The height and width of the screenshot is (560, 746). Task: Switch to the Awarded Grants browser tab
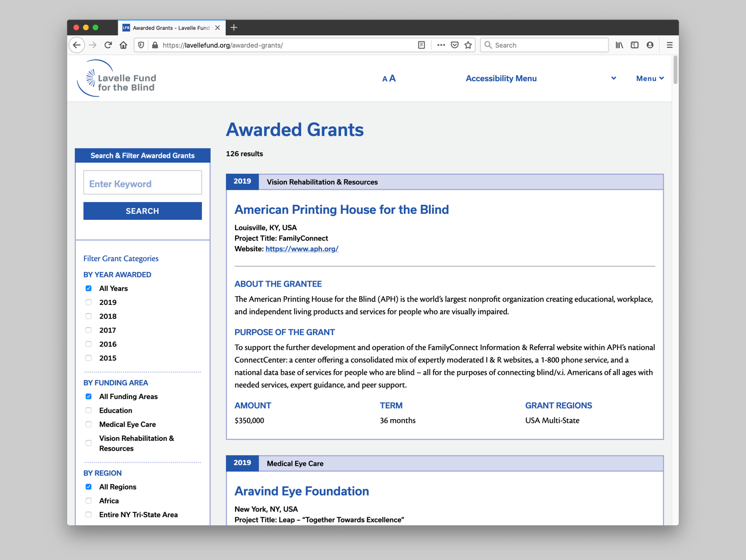171,28
